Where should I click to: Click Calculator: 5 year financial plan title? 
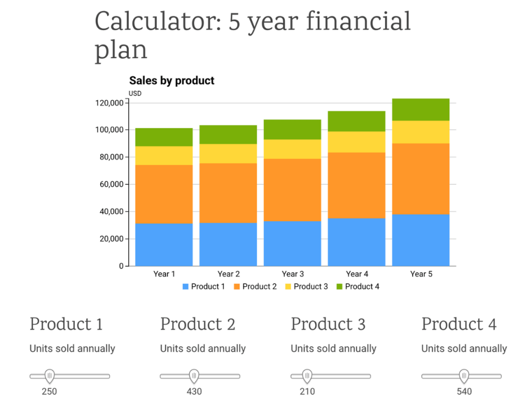[252, 35]
